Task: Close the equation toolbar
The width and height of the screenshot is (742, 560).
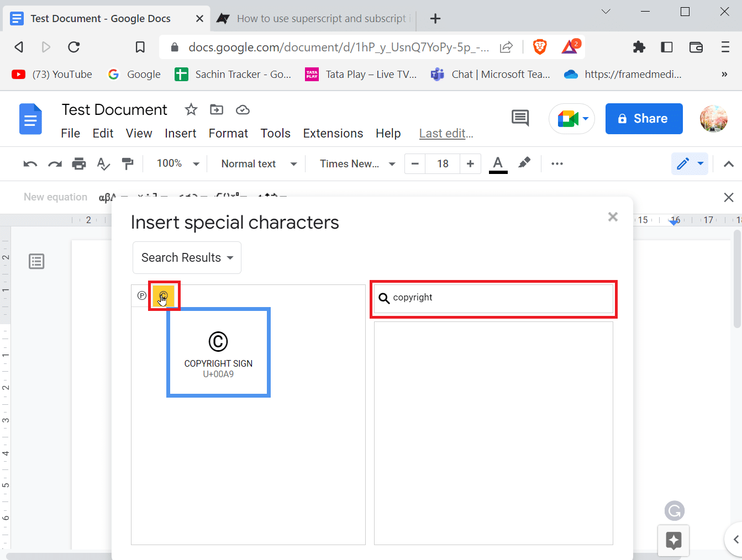Action: coord(729,197)
